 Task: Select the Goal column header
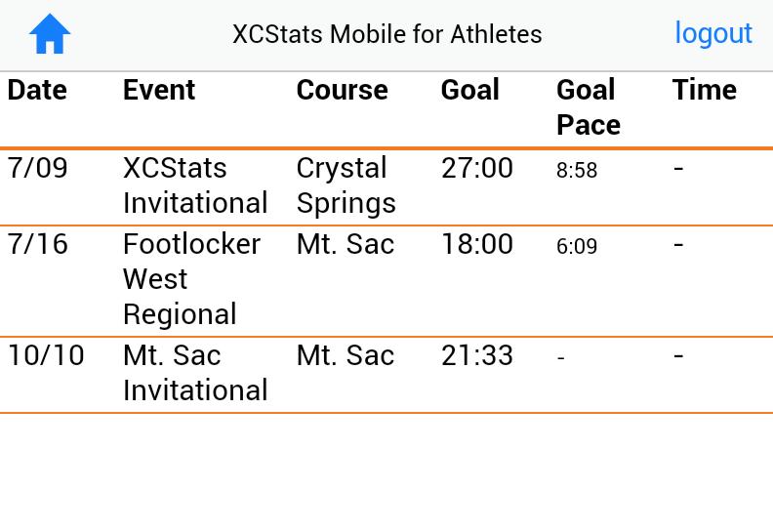[469, 90]
